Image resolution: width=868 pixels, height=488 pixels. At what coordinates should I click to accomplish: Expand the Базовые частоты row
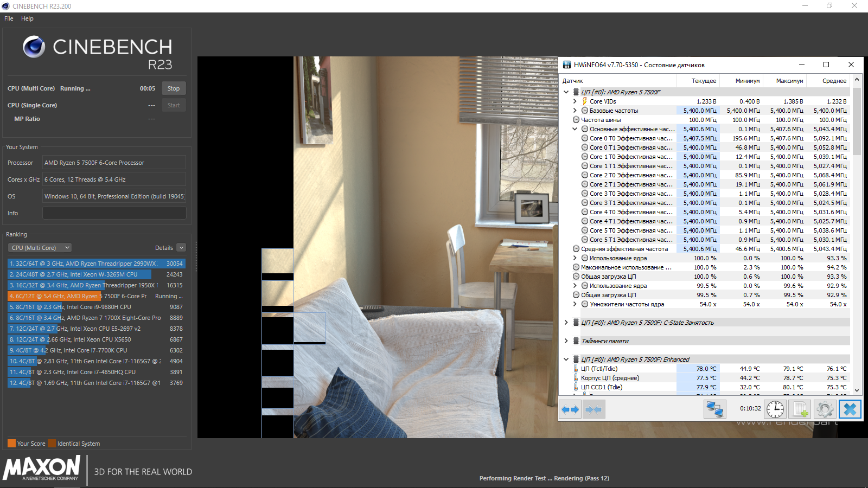click(x=575, y=111)
